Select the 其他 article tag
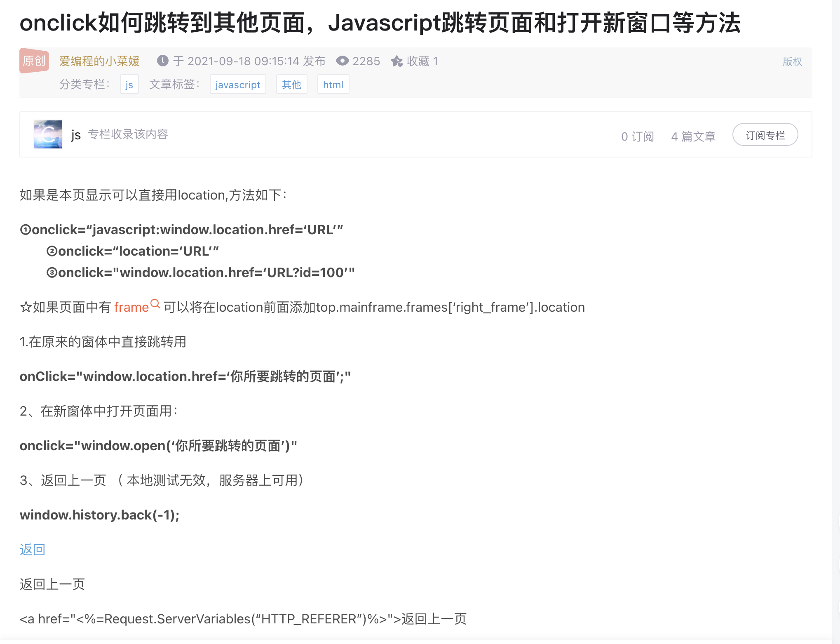 pos(291,85)
